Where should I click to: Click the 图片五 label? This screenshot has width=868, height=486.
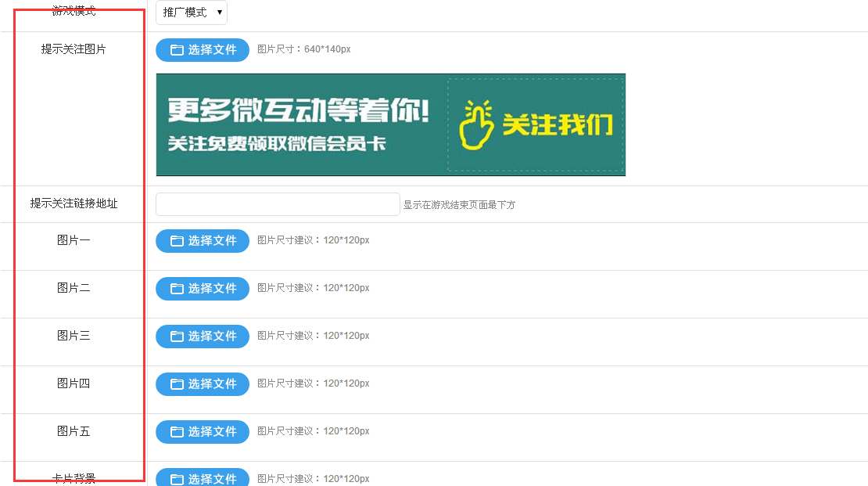[74, 431]
